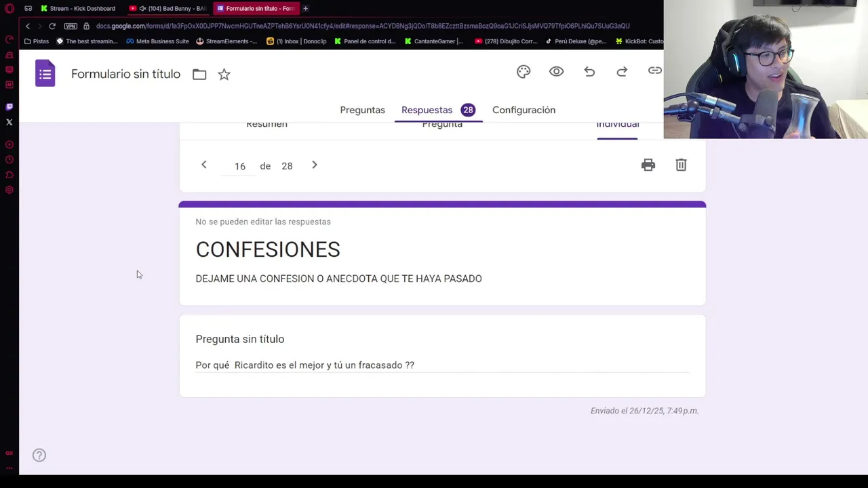Star the form Formulario sin título
Image resolution: width=868 pixels, height=488 pixels.
coord(224,75)
